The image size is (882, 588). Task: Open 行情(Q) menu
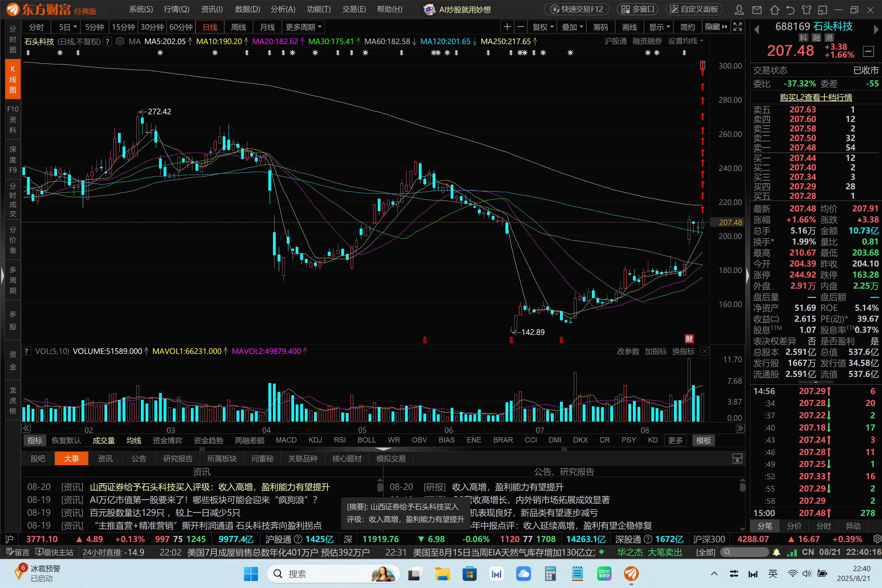[x=176, y=9]
